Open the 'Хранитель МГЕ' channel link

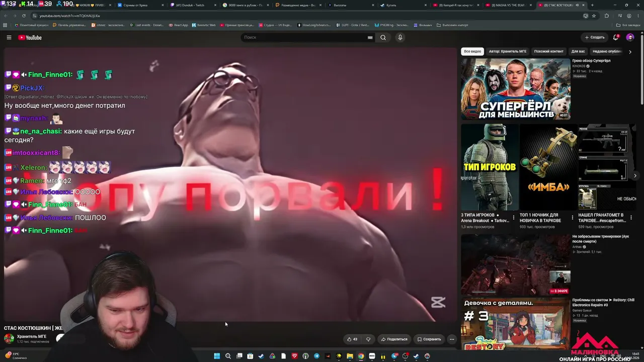pos(32,336)
